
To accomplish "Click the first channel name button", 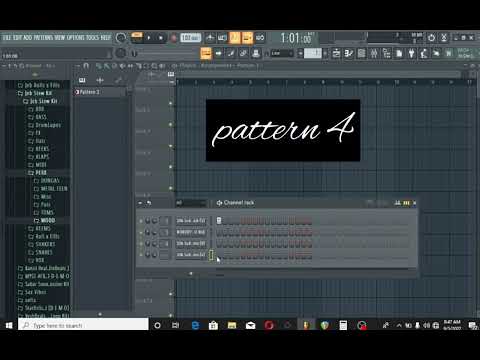I will [191, 221].
